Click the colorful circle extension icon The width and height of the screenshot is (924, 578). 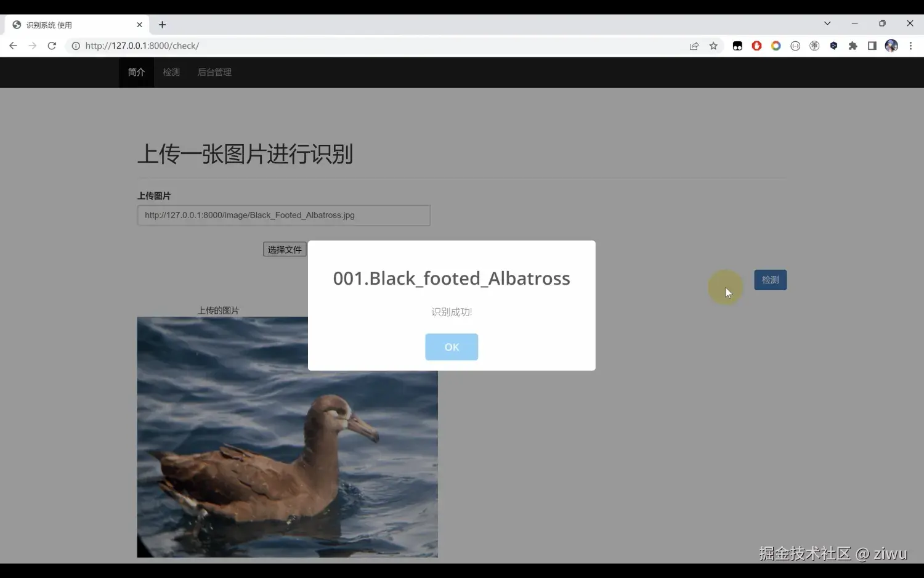click(x=776, y=46)
